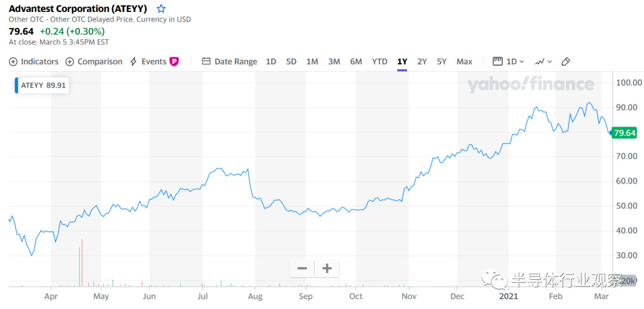Select the 6M time range
This screenshot has width=644, height=309.
[356, 61]
